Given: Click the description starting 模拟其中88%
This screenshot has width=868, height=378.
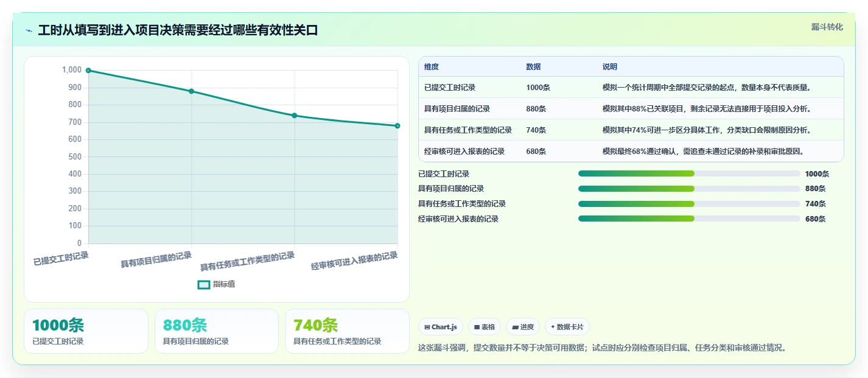Looking at the screenshot, I should click(707, 109).
